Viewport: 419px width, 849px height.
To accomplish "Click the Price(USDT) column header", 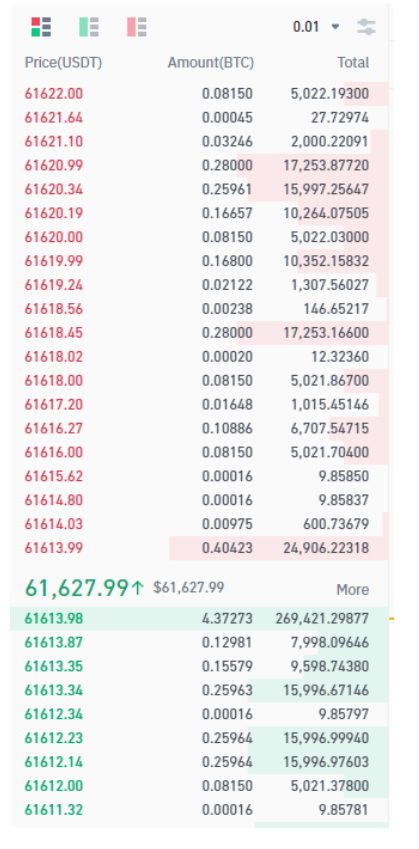I will click(x=63, y=63).
